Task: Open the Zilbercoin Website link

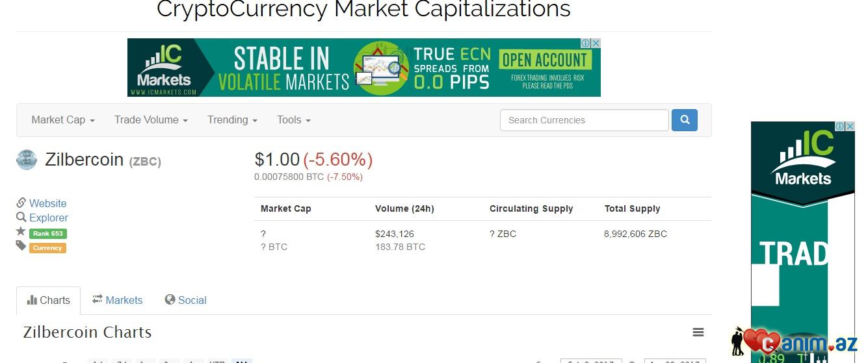Action: [47, 203]
